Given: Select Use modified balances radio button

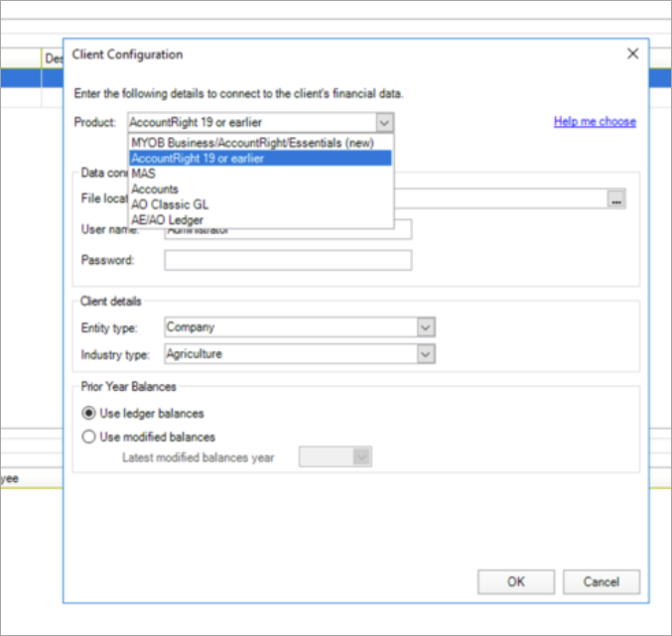Looking at the screenshot, I should tap(88, 437).
